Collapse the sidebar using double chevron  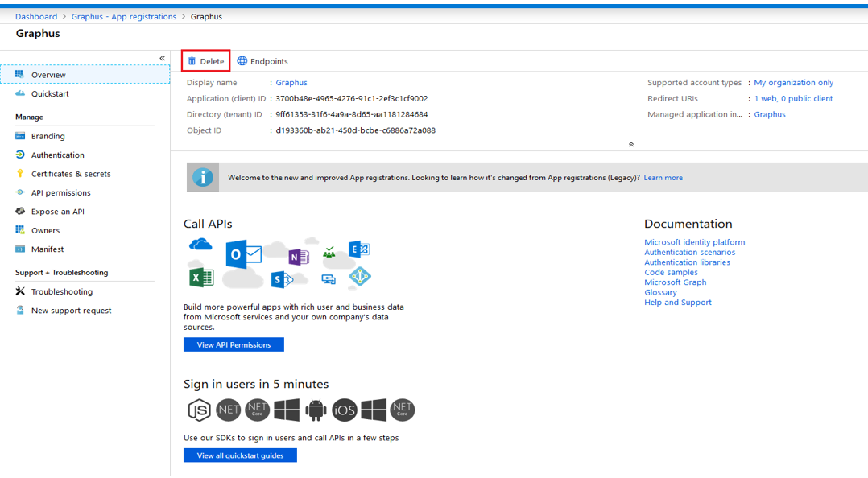[162, 58]
